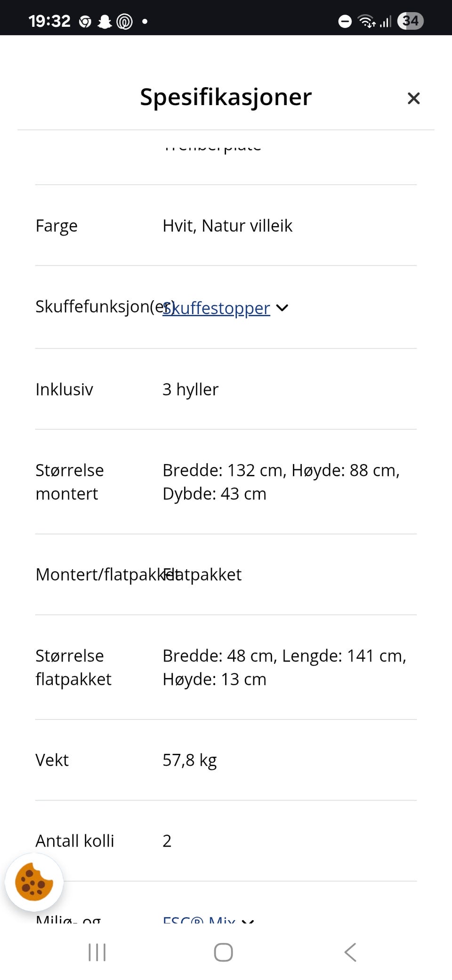This screenshot has width=452, height=980.
Task: Tap the Brave browser status bar icon
Action: tap(85, 21)
